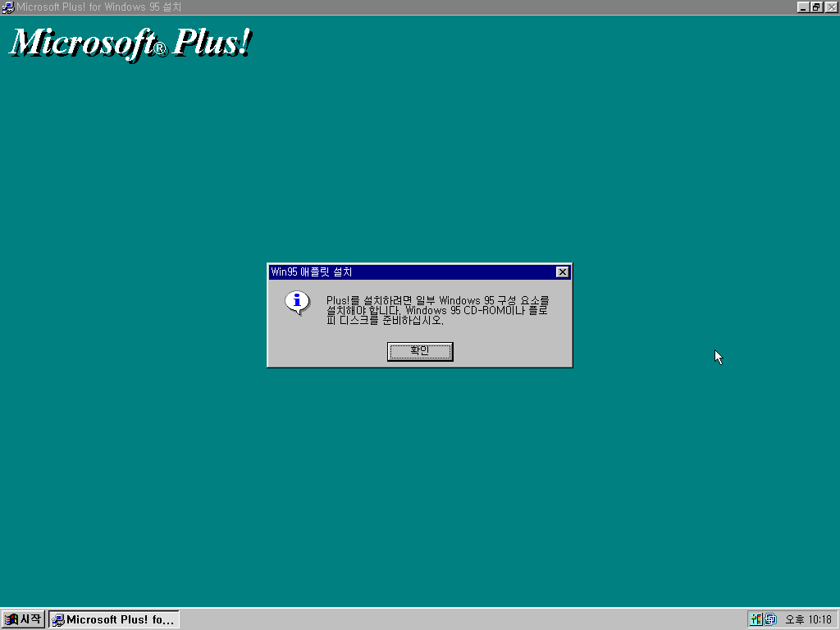Click the 오후 10:18 clock
Viewport: 840px width, 630px height.
[x=808, y=619]
